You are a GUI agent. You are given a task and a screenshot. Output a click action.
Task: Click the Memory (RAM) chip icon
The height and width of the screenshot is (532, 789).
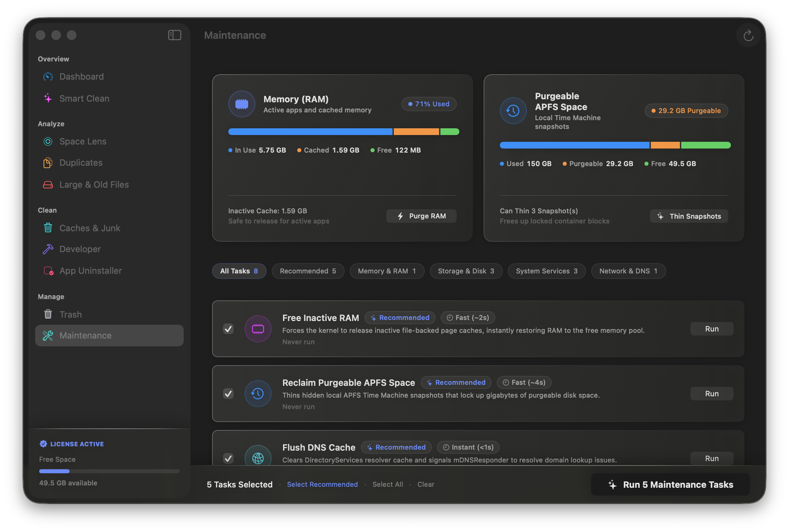(242, 104)
